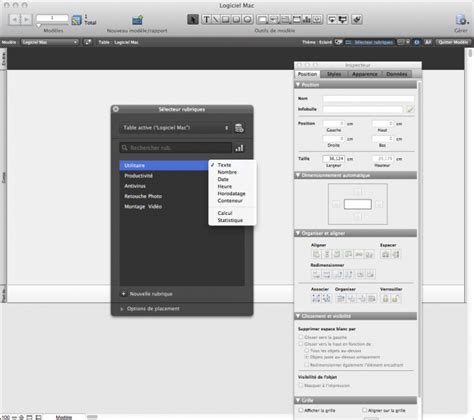Expand Options de placement

tap(122, 309)
